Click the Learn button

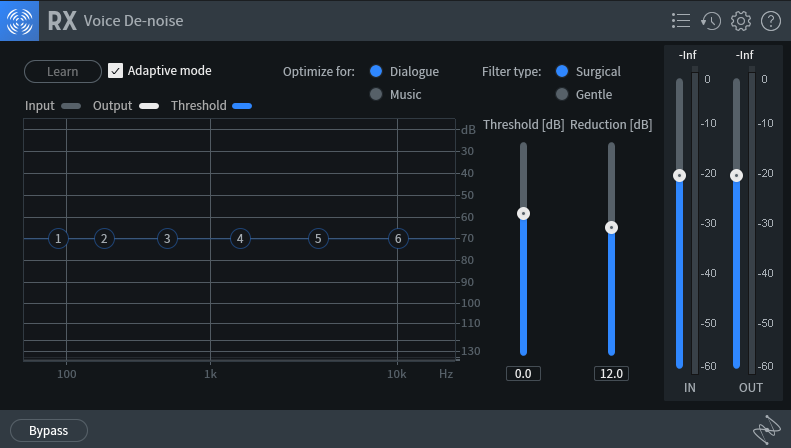[63, 71]
